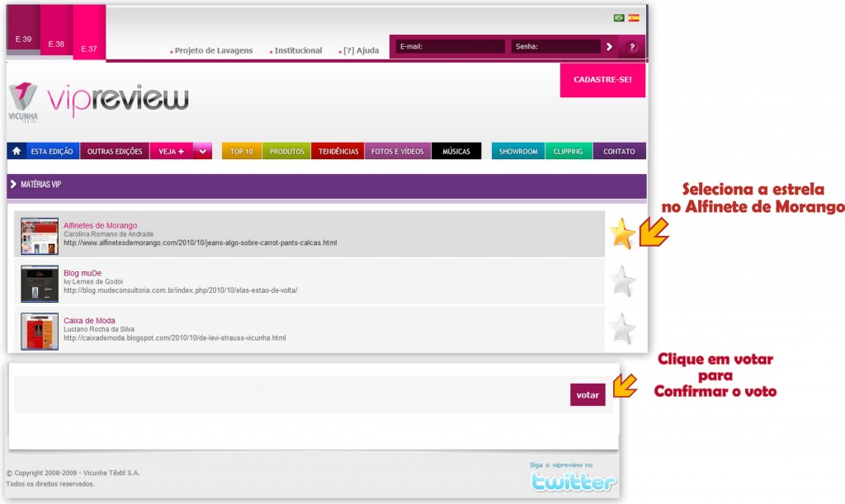The height and width of the screenshot is (504, 845).
Task: Toggle the gold star for Alfinetes de Morango
Action: (x=622, y=233)
